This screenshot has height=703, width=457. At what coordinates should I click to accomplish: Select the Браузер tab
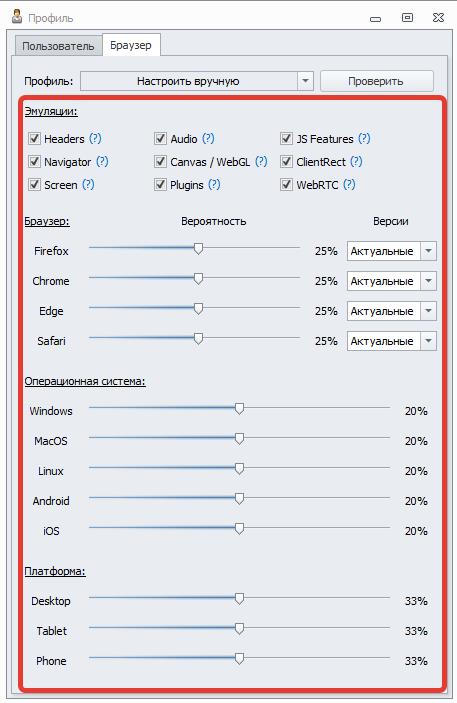131,45
